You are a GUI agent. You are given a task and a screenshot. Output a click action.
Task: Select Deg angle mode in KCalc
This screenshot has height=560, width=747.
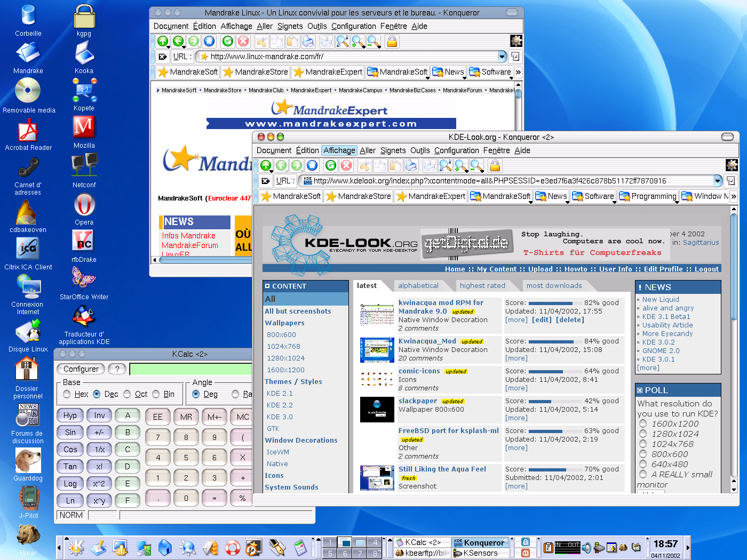(205, 394)
